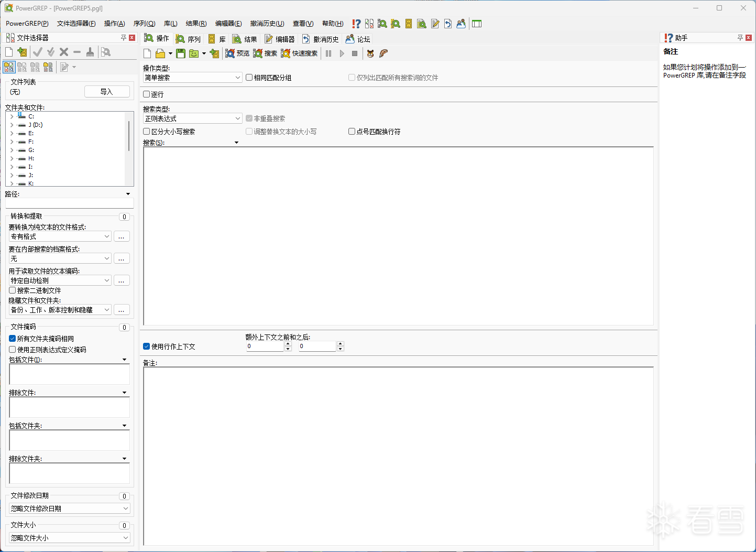Switch to the 序列 tab
Screen dimensions: 756x552
(x=189, y=39)
